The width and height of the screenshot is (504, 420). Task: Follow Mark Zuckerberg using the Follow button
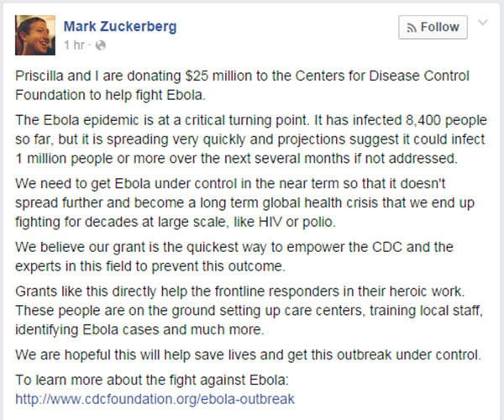coord(433,28)
